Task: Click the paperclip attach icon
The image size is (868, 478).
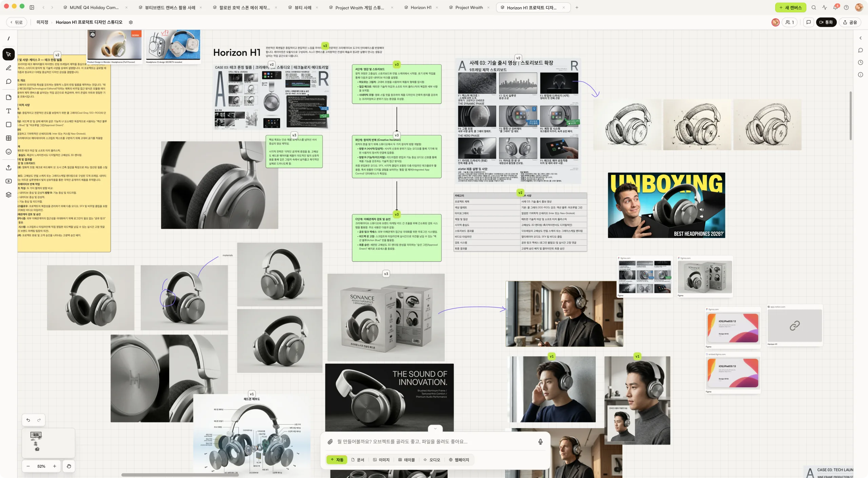Action: (330, 442)
